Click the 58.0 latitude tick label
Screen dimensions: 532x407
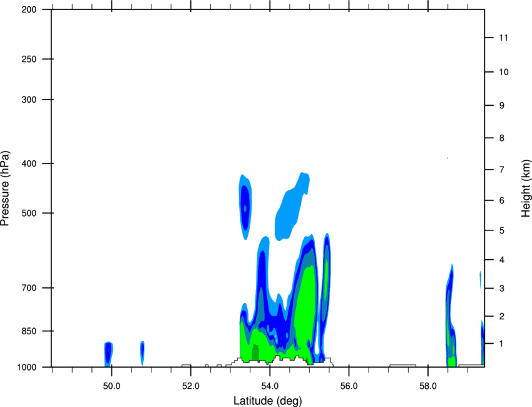pos(428,386)
